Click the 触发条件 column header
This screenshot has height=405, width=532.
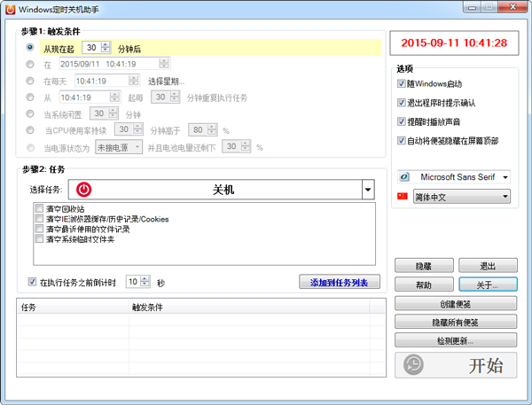click(x=249, y=307)
